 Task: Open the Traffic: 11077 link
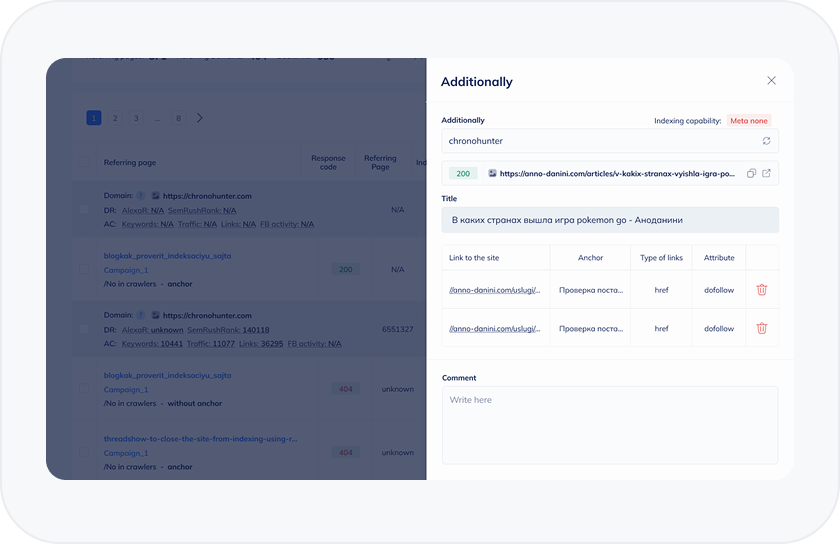pyautogui.click(x=211, y=344)
